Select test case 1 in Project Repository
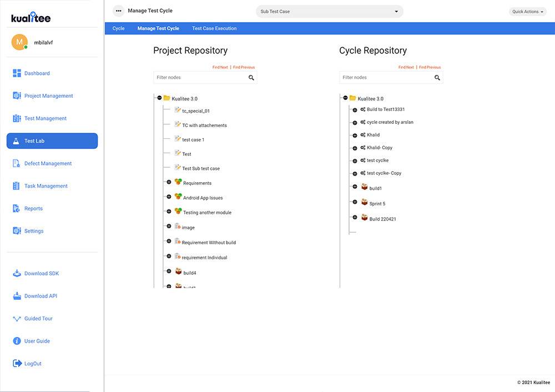The width and height of the screenshot is (555, 392). [193, 140]
